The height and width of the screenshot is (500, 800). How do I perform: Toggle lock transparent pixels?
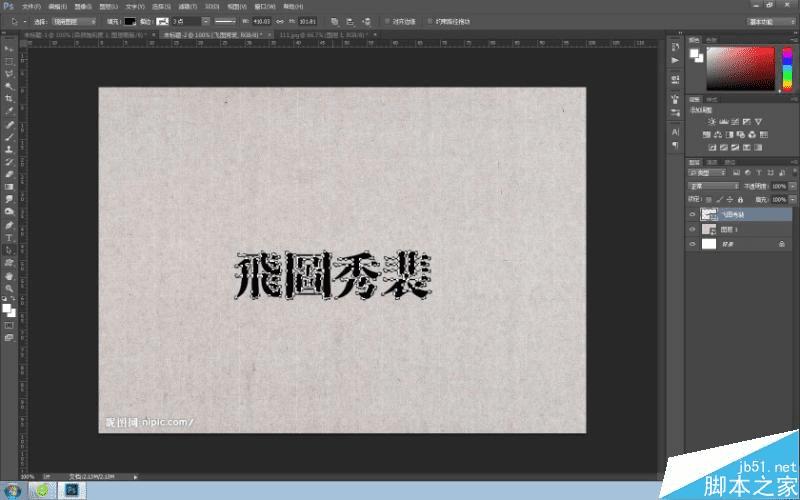(x=708, y=199)
